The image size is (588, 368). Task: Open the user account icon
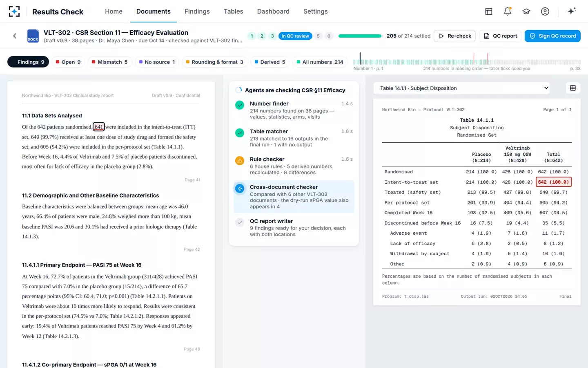[545, 11]
